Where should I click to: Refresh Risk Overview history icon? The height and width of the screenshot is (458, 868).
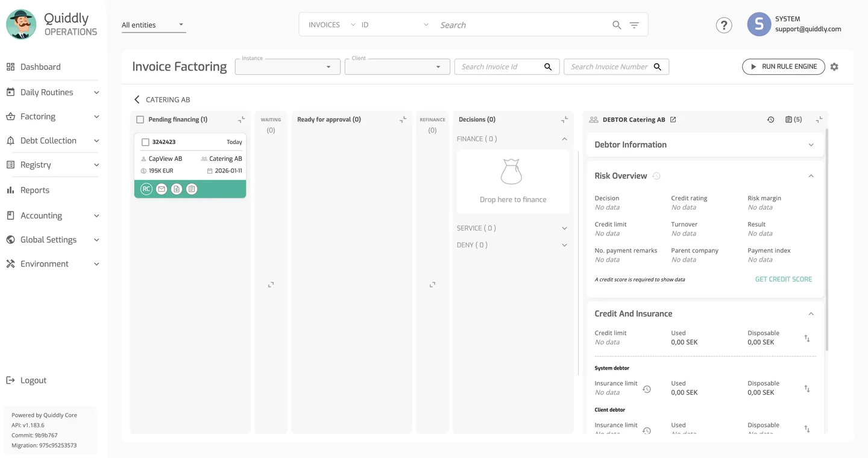pyautogui.click(x=656, y=176)
